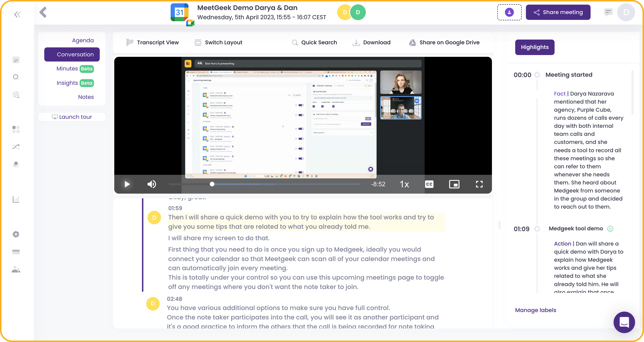The image size is (644, 342).
Task: Click the video seek bar to jump ahead
Action: (x=288, y=184)
